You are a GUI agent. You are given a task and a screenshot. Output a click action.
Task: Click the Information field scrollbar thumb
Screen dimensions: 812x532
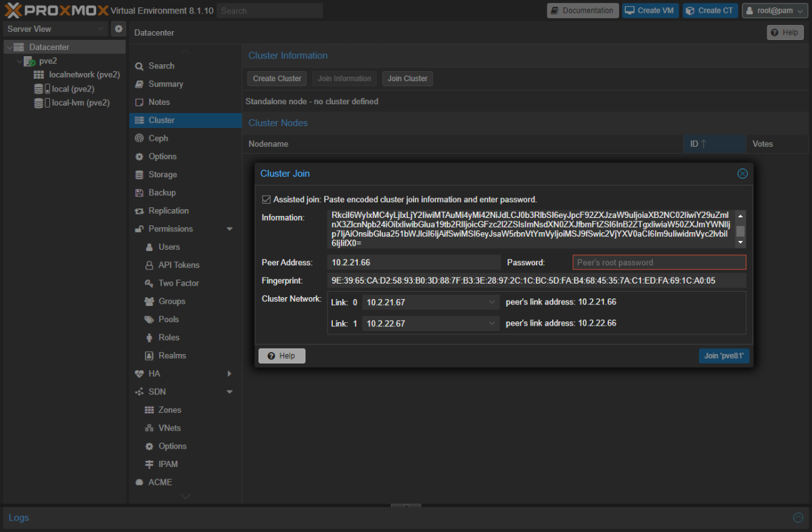click(740, 231)
